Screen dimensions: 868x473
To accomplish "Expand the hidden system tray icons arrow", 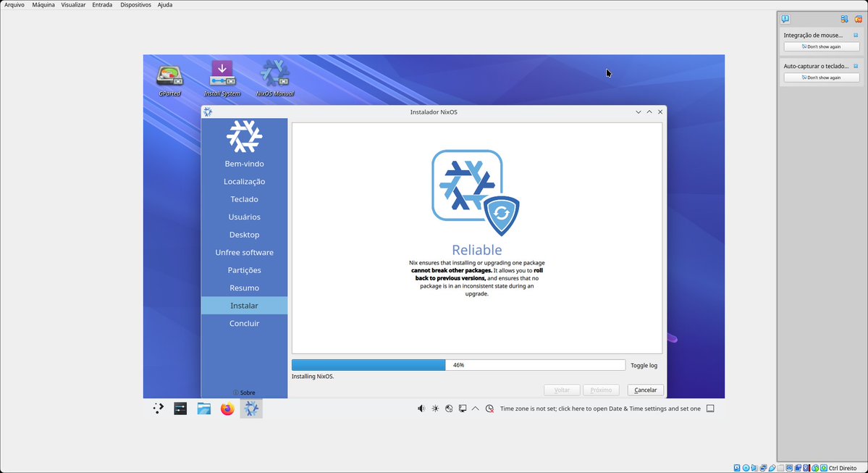I will tap(476, 409).
